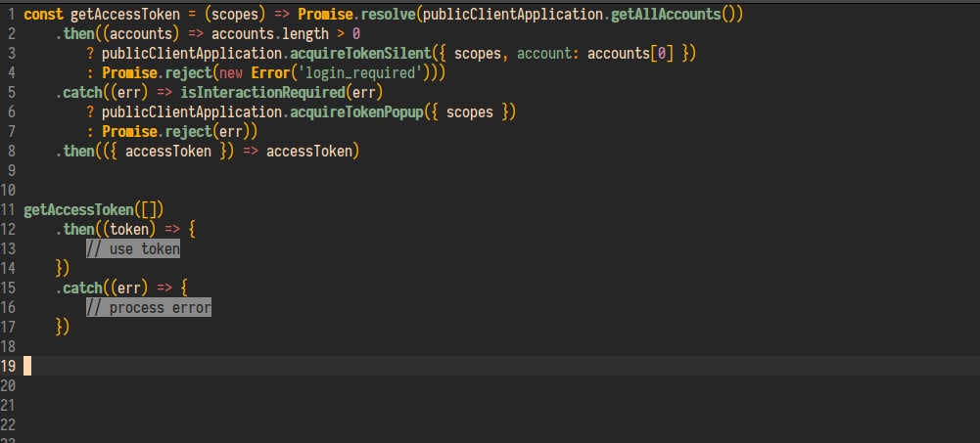
Task: Click the '// use token' comment
Action: (x=133, y=249)
